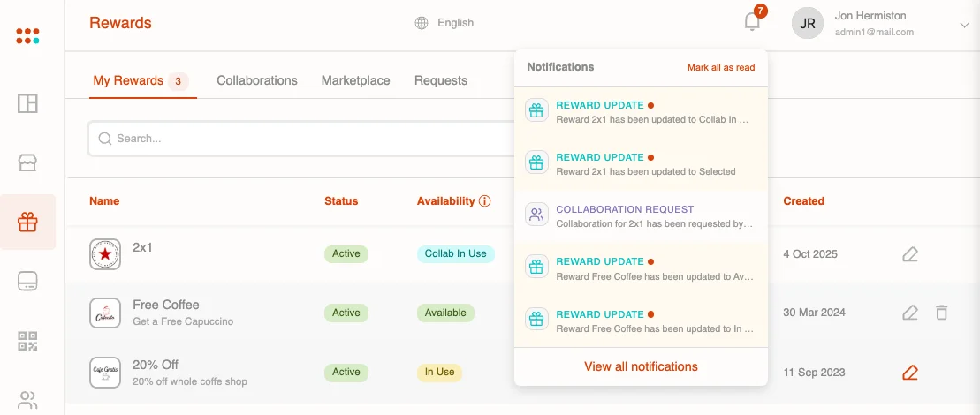Open the dashboard layout icon in sidebar
The width and height of the screenshot is (980, 415).
(x=27, y=103)
